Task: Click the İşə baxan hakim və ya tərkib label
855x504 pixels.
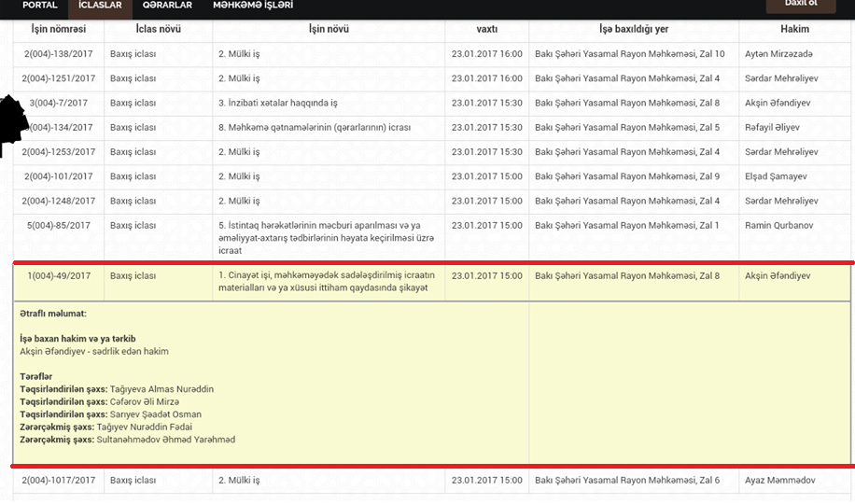Action: pos(77,339)
